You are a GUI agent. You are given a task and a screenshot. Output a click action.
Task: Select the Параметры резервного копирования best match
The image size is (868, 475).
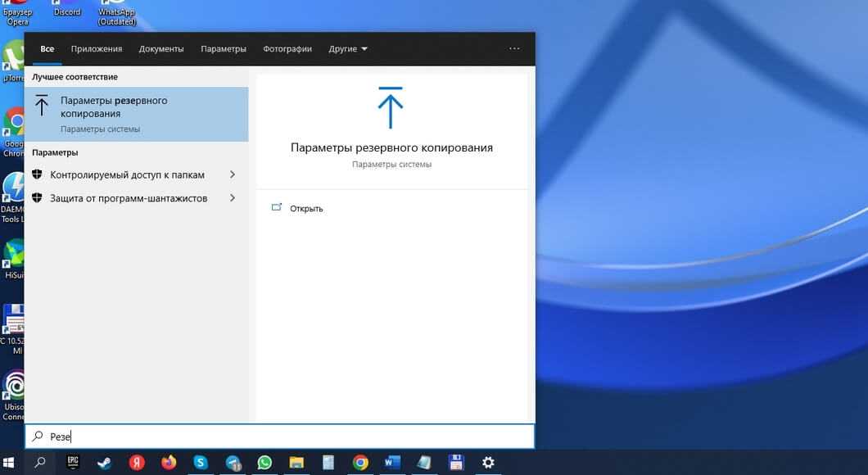tap(136, 115)
